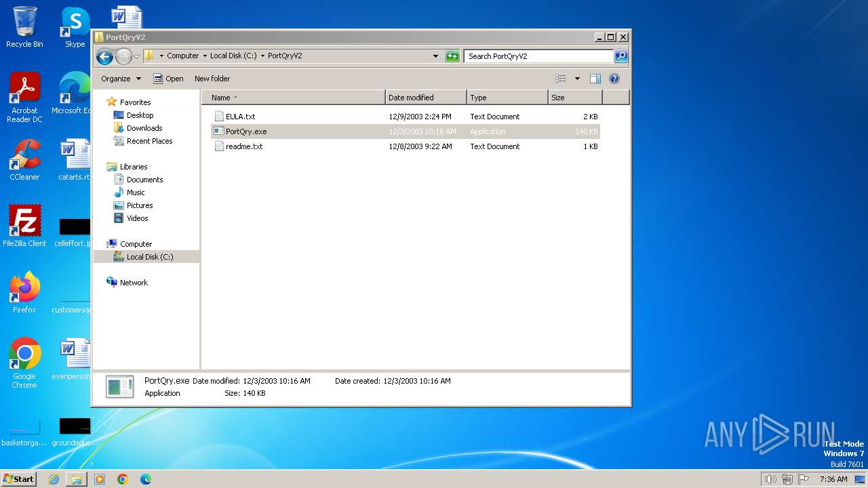The height and width of the screenshot is (488, 868).
Task: Open the recent pages dropdown arrow
Action: (136, 56)
